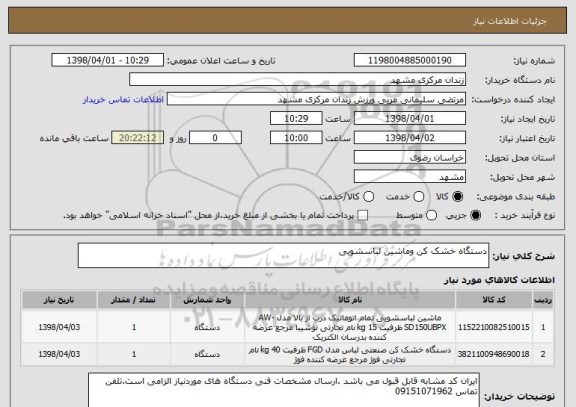Click the request creator field مرتضی سلیمانی

[x=316, y=99]
